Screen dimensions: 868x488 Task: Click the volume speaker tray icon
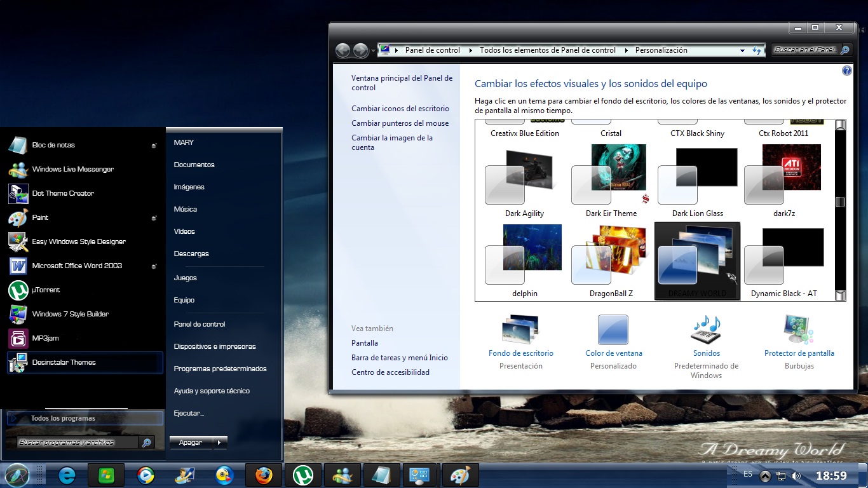(796, 475)
